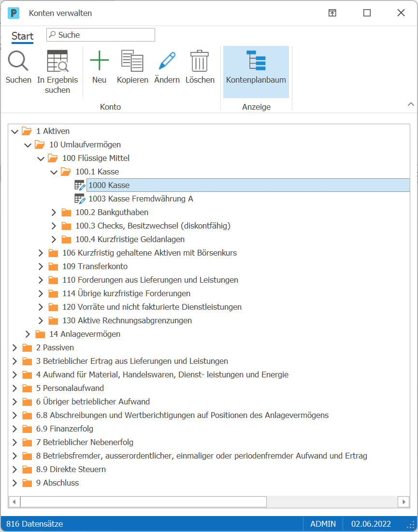The height and width of the screenshot is (532, 418).
Task: Focus the Suche search field
Action: coord(101,35)
